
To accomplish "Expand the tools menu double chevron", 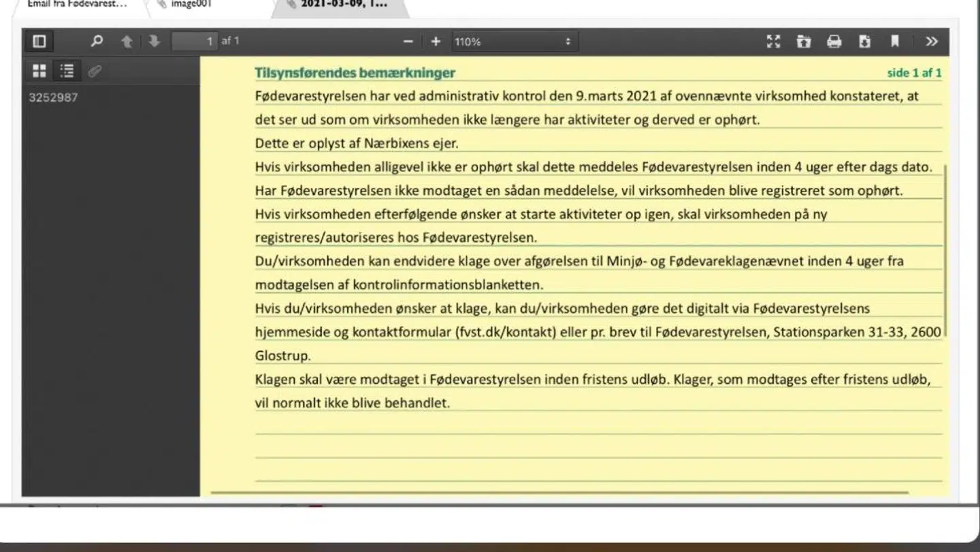I will pyautogui.click(x=932, y=42).
